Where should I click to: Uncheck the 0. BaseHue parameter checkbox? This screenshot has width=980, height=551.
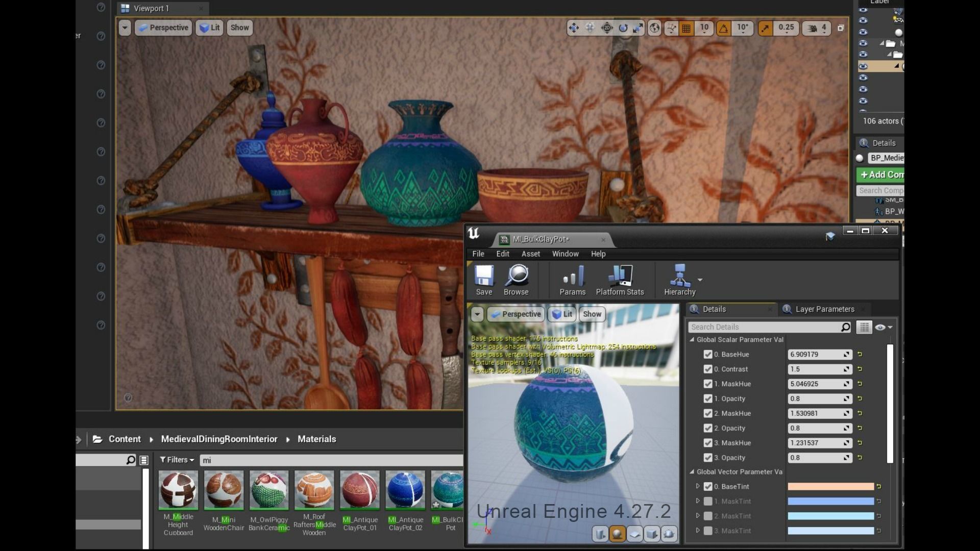(x=708, y=354)
